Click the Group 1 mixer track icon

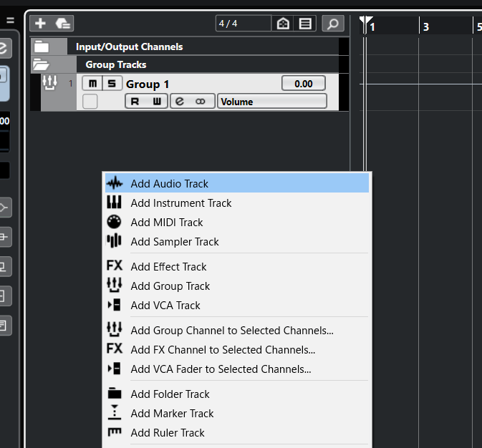point(49,83)
